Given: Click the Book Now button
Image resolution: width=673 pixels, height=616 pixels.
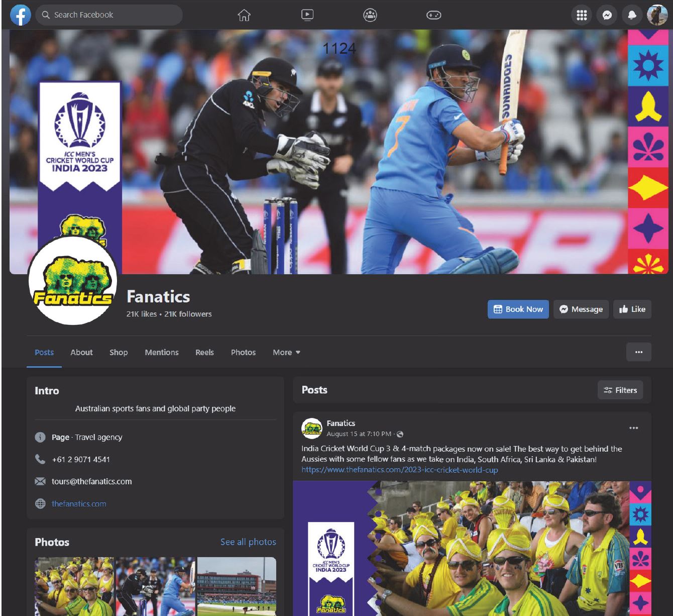Looking at the screenshot, I should [x=518, y=309].
